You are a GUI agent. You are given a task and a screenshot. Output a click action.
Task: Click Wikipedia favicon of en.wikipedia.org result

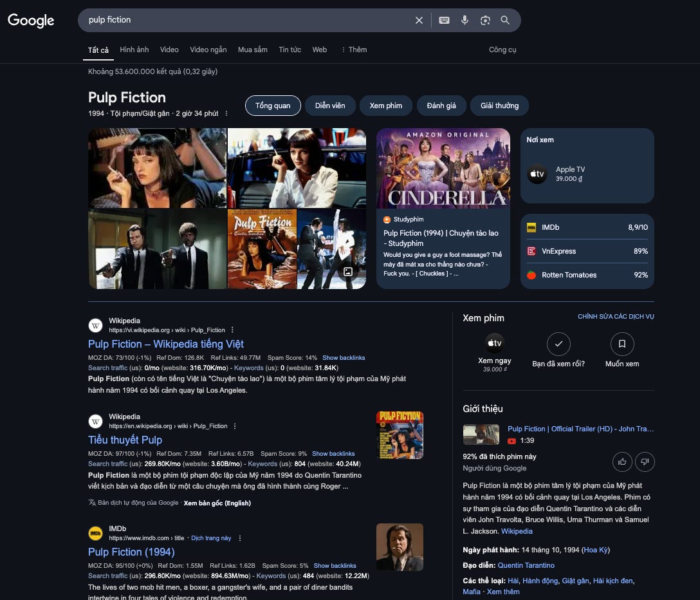pos(95,421)
